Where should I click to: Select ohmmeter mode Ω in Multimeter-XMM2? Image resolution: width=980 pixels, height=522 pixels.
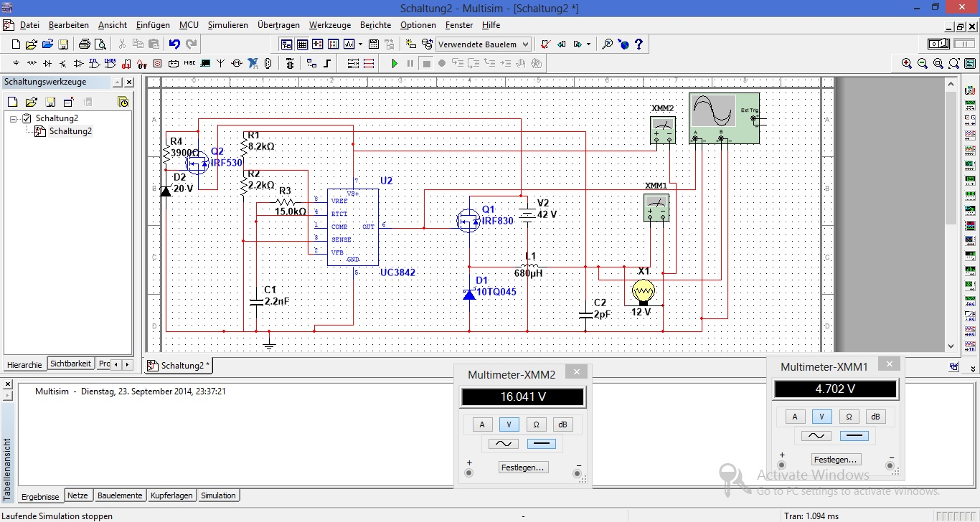[x=536, y=424]
